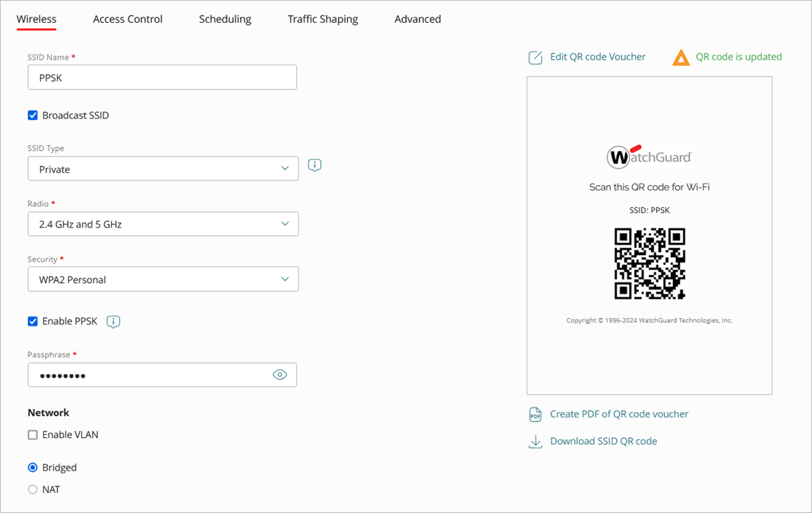
Task: Click the download arrow icon
Action: point(535,442)
